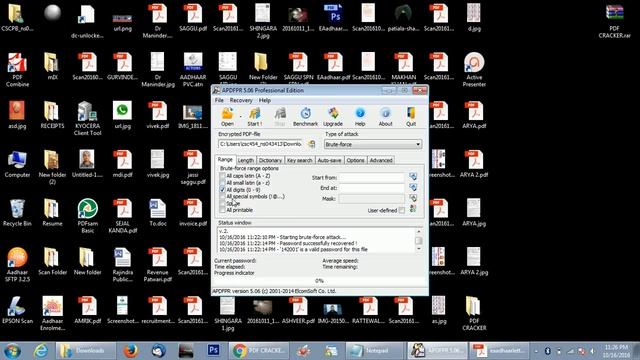Select the To.doc desktop file
The height and width of the screenshot is (360, 640).
(158, 213)
